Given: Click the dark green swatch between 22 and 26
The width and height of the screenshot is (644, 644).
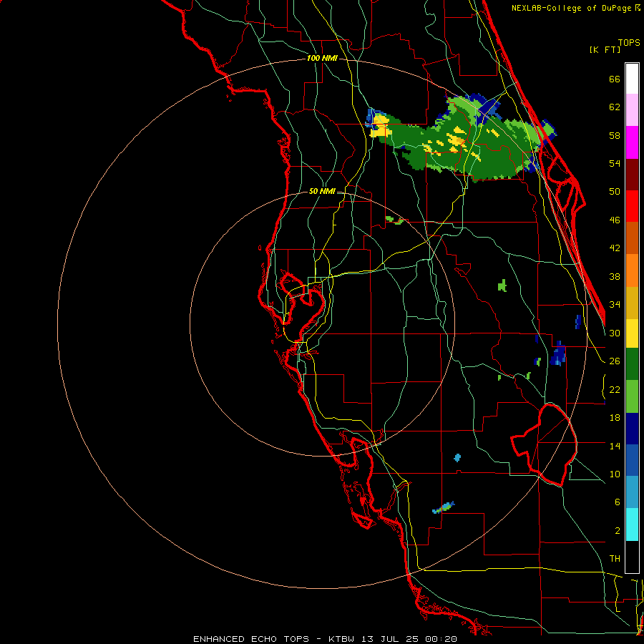Looking at the screenshot, I should pyautogui.click(x=632, y=364).
